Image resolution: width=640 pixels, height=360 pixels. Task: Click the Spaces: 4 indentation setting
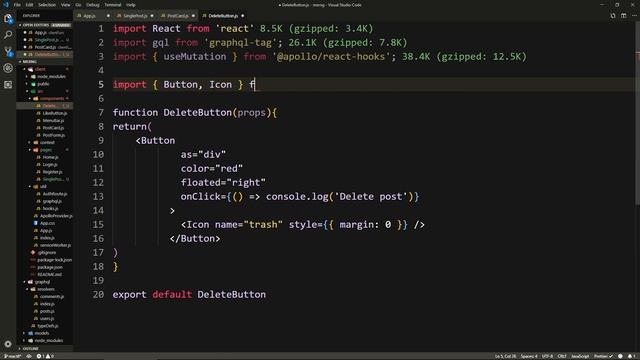click(529, 356)
